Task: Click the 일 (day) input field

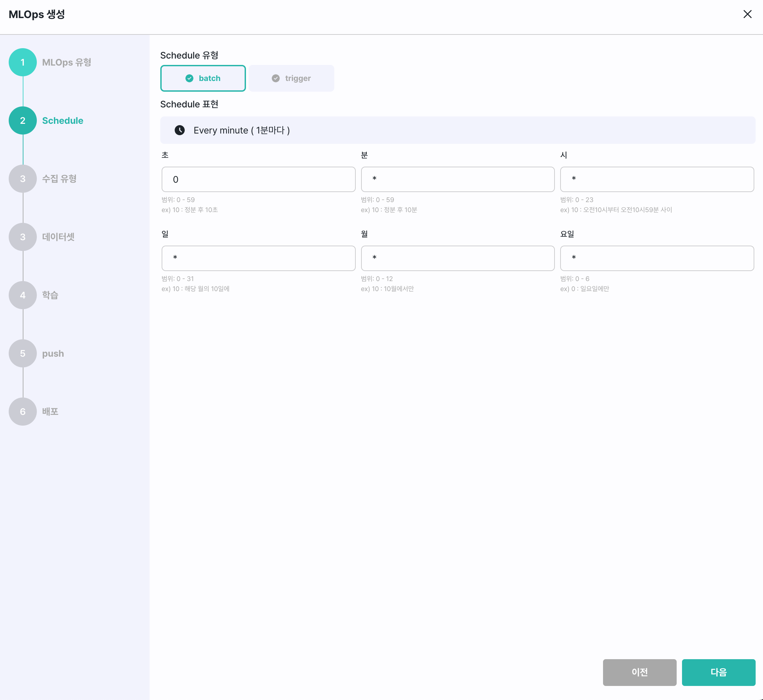Action: pyautogui.click(x=258, y=258)
